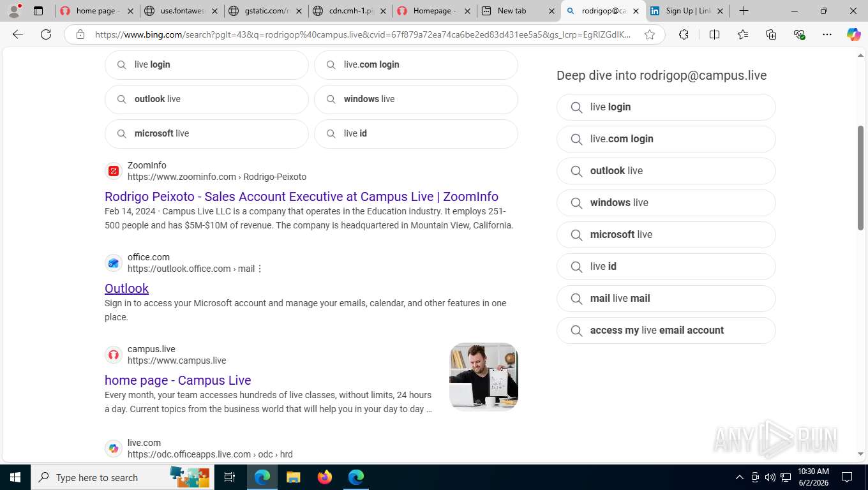Search related term live.com login on left
Image resolution: width=868 pixels, height=490 pixels.
click(415, 64)
